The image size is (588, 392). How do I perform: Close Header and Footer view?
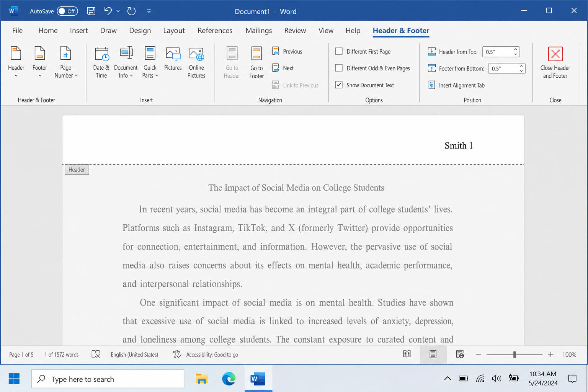[x=555, y=62]
